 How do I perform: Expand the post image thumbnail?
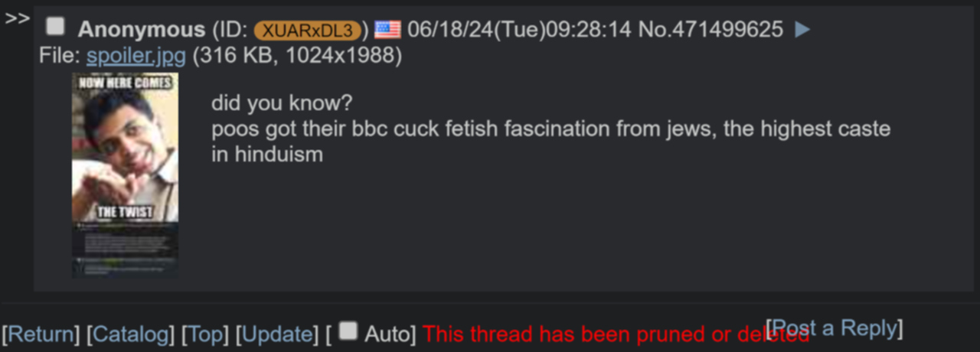[x=125, y=175]
